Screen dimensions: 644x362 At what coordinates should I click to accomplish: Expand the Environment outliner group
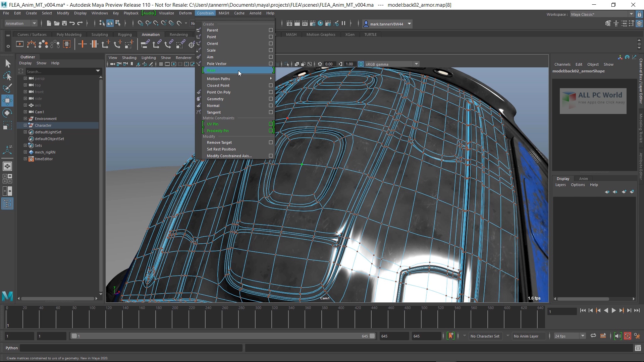(25, 118)
